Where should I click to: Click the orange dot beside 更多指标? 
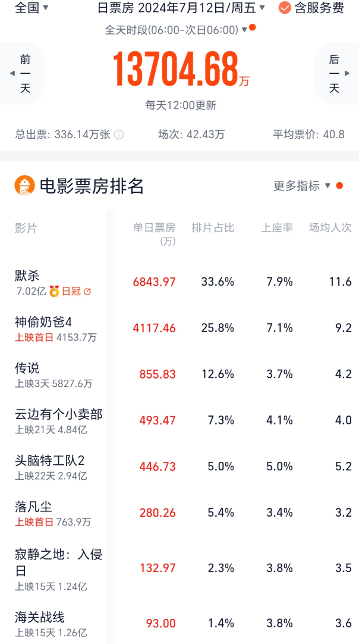339,186
